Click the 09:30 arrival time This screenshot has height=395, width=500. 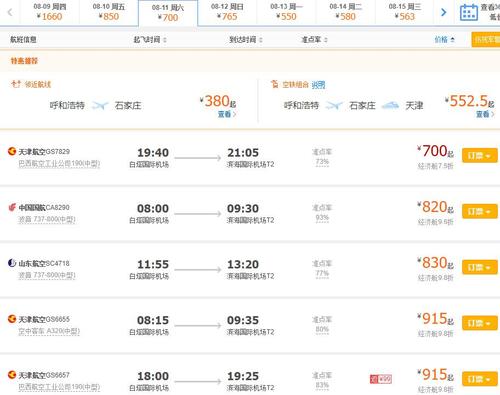tap(243, 209)
